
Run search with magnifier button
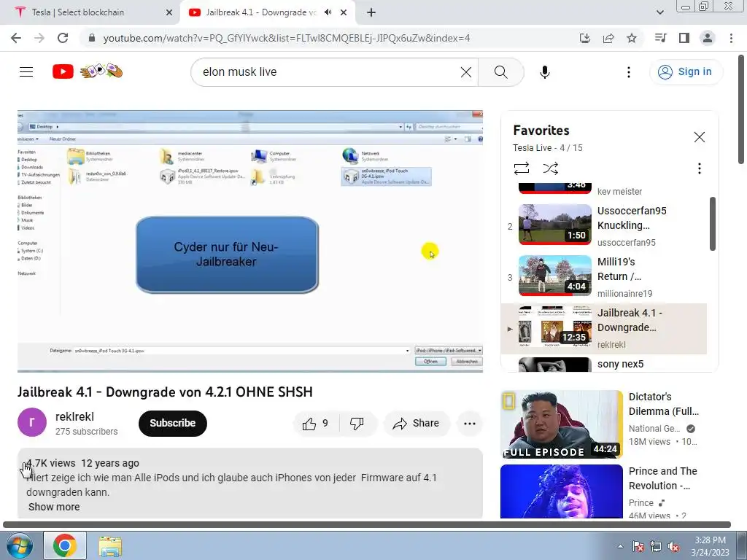click(500, 72)
